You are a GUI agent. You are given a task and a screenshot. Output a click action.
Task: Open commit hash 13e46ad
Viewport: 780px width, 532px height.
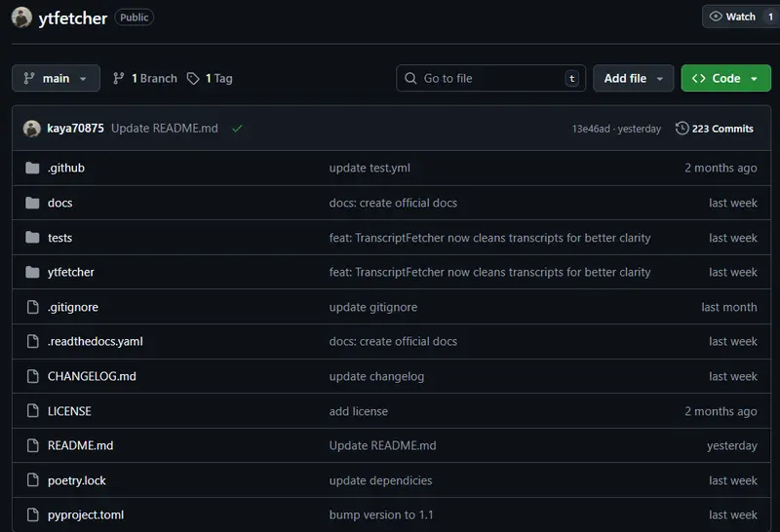[x=591, y=129]
